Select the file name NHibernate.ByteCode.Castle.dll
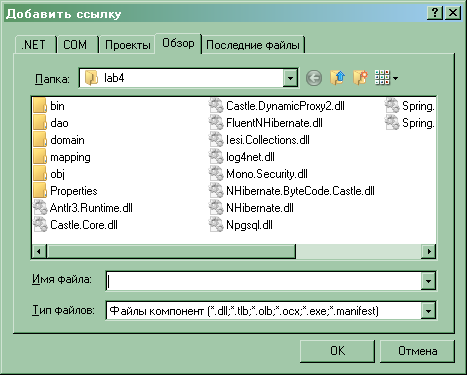 point(300,191)
